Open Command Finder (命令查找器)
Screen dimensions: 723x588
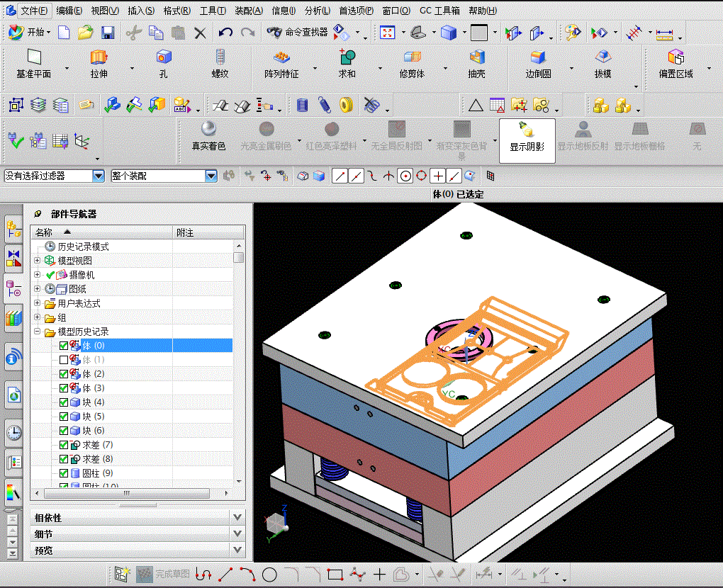coord(298,33)
